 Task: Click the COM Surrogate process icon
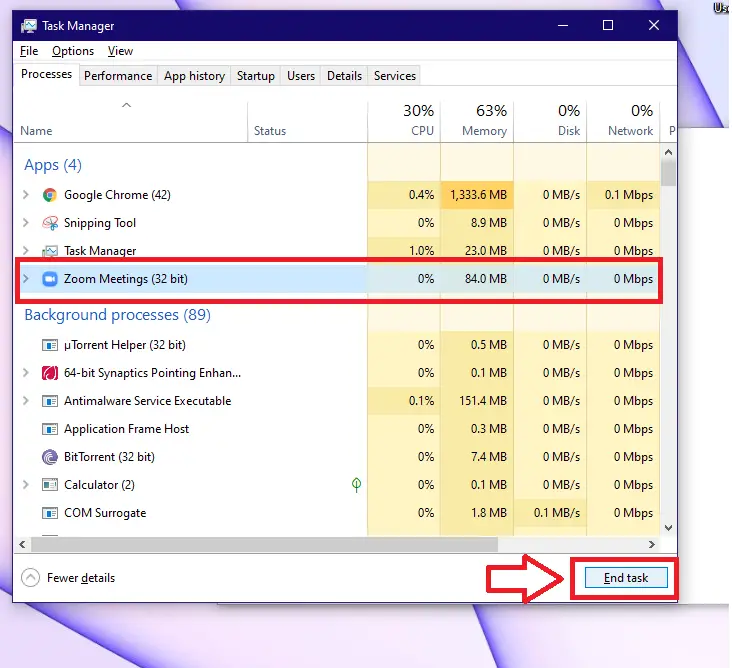click(49, 513)
